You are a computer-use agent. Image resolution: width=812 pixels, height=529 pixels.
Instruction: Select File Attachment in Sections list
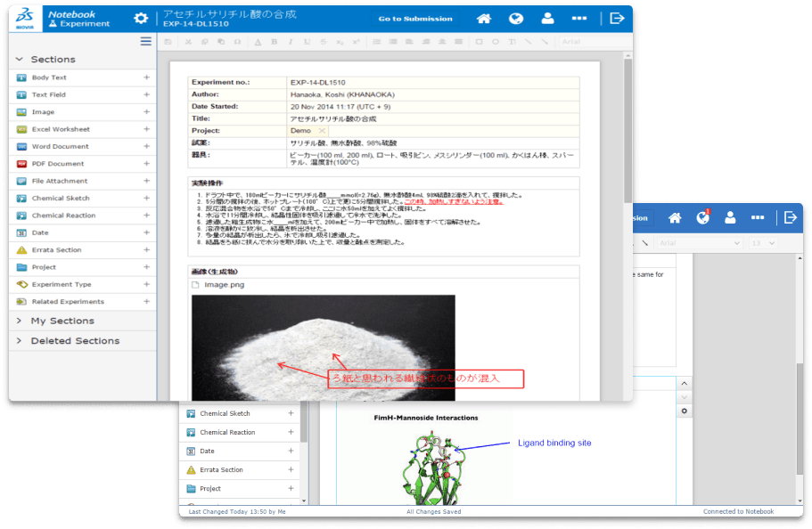pos(60,181)
